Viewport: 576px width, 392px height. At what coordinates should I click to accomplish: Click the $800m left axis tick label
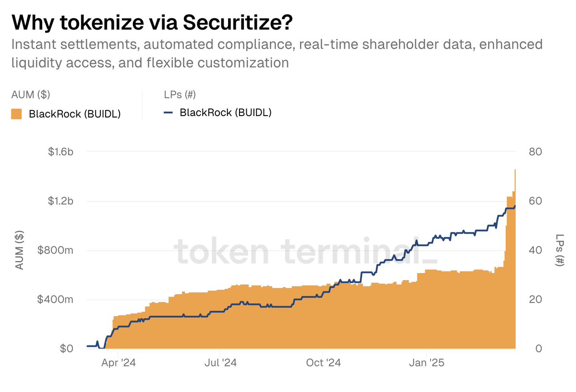[x=56, y=250]
